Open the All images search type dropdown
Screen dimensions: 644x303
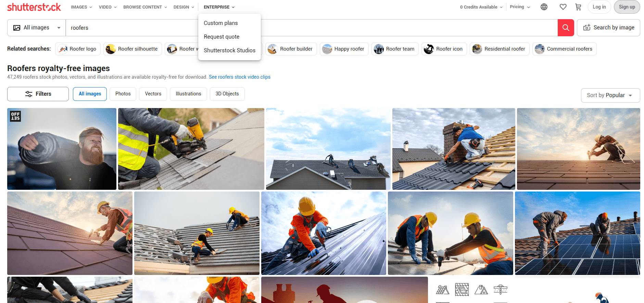click(x=37, y=28)
